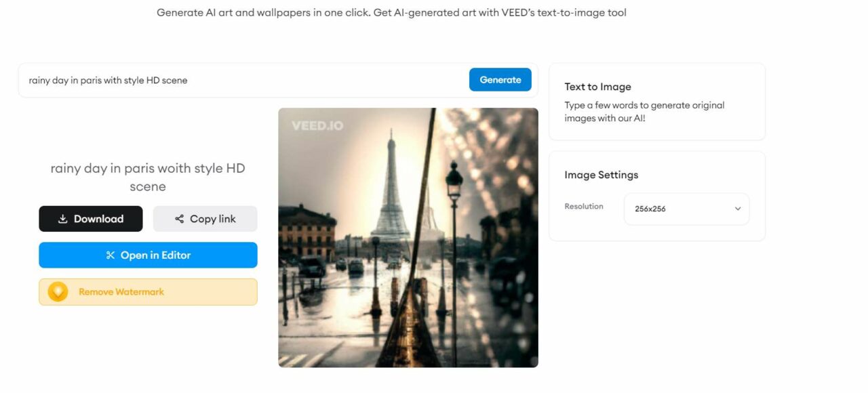Select the generated Eiffel Tower image
Image resolution: width=868 pixels, height=393 pixels.
[x=408, y=237]
